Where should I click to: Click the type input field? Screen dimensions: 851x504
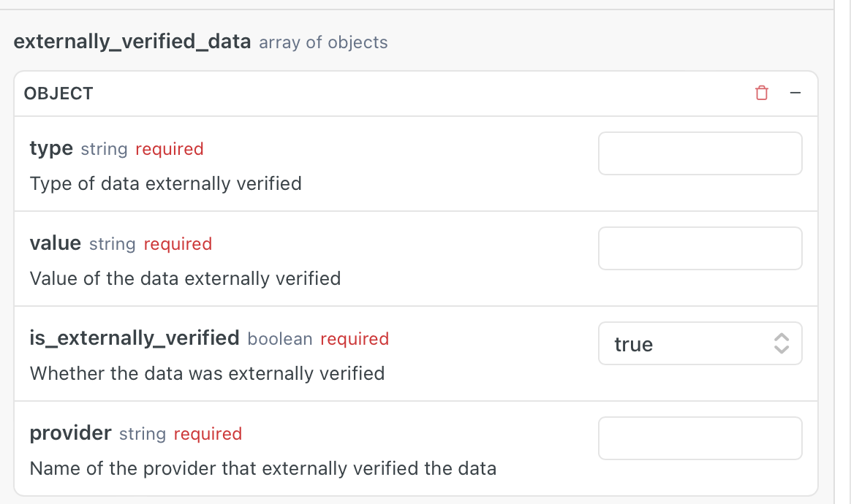(700, 153)
